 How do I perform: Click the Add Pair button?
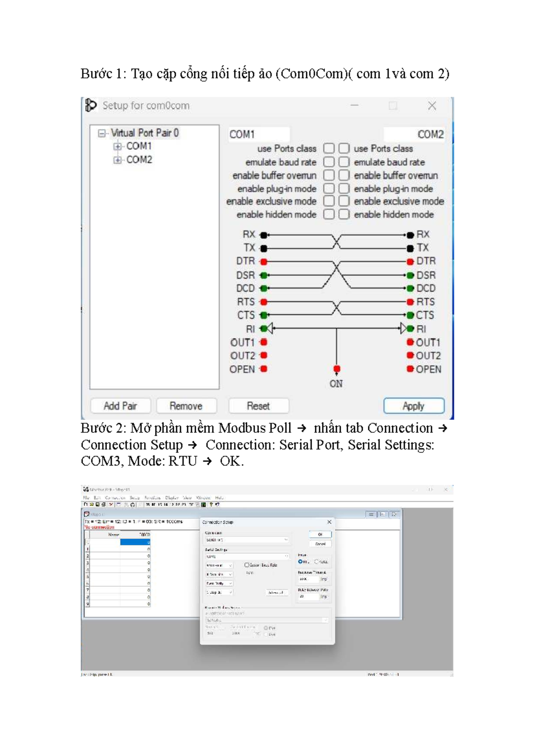pos(120,406)
